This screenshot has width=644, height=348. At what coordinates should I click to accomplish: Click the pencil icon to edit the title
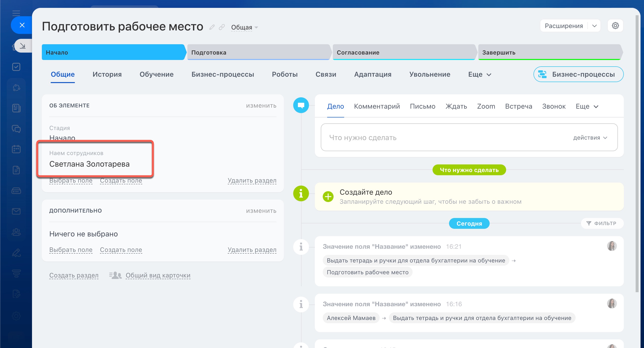(212, 27)
